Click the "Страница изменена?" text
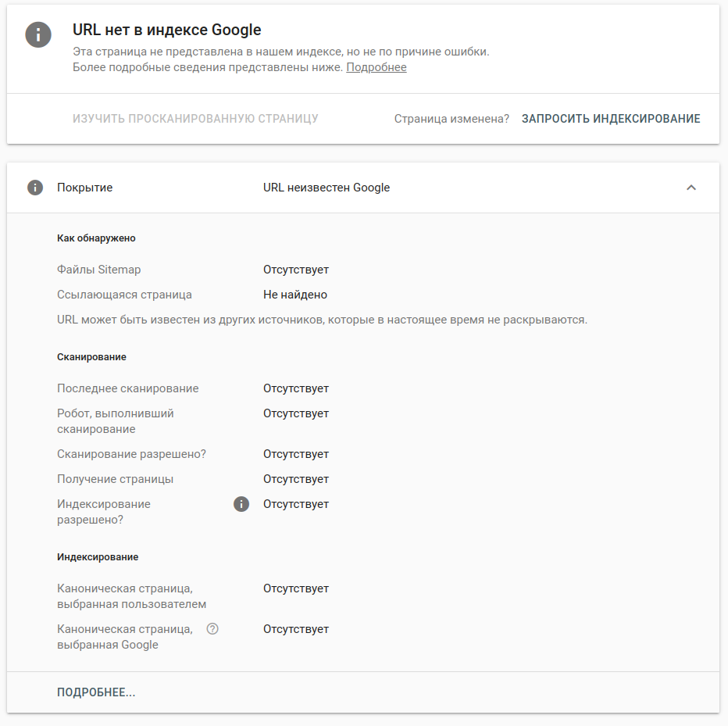The image size is (728, 726). click(x=451, y=119)
